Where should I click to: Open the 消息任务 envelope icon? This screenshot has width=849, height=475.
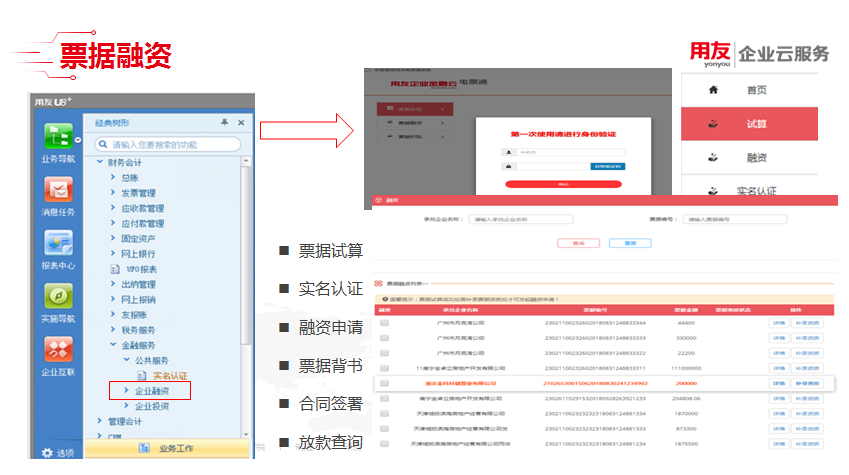(58, 190)
